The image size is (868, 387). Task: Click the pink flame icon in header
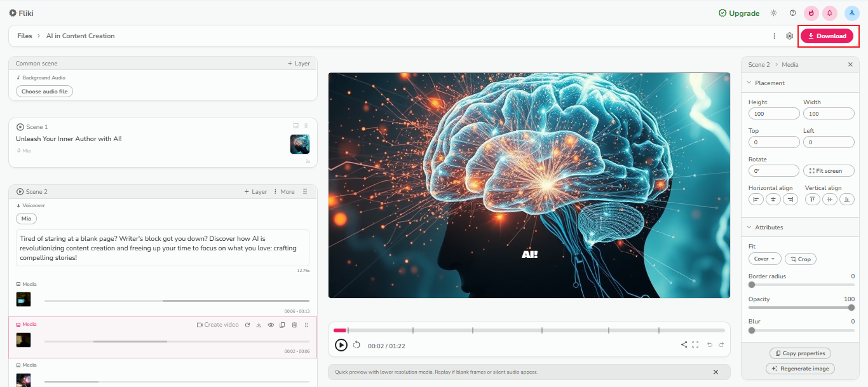(811, 13)
